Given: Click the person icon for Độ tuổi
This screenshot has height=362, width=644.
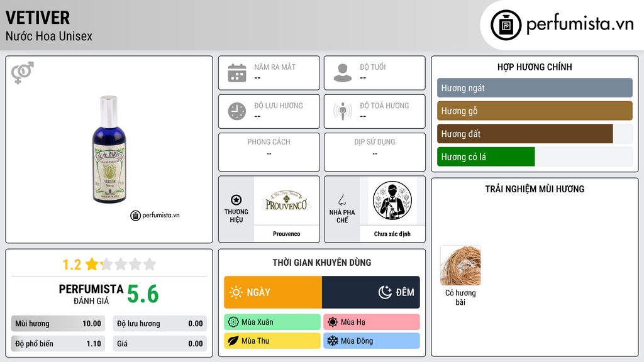Looking at the screenshot, I should [x=343, y=73].
